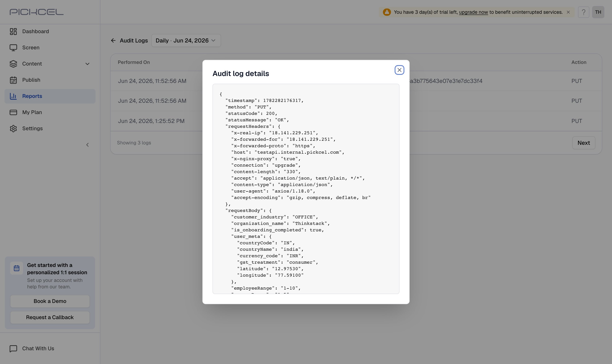Click the upgrade now link
Image resolution: width=612 pixels, height=364 pixels.
[473, 12]
